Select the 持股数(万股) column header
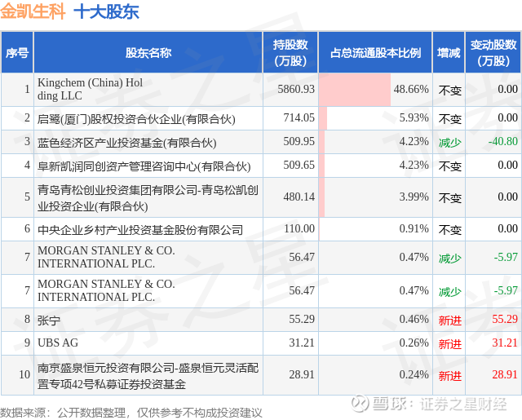The height and width of the screenshot is (420, 522). click(290, 52)
